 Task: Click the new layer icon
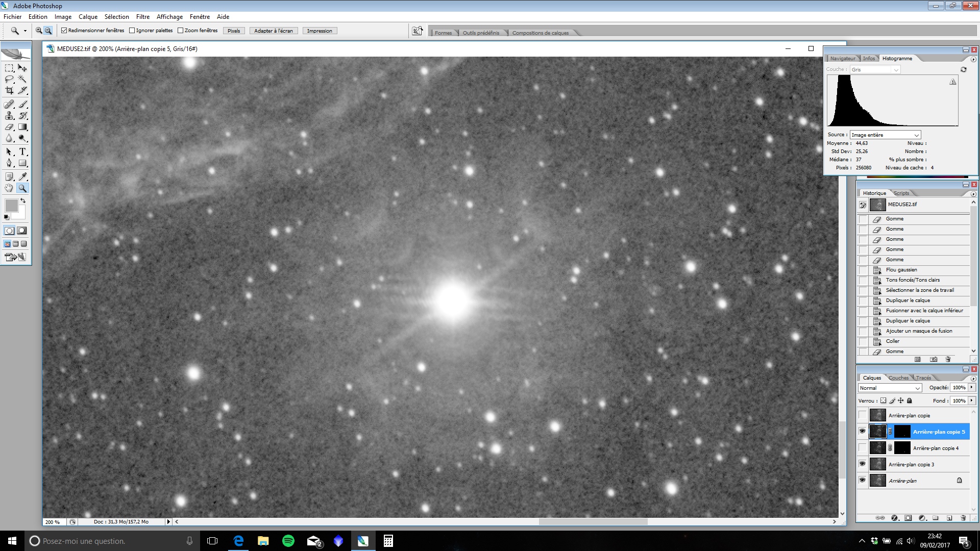click(949, 518)
